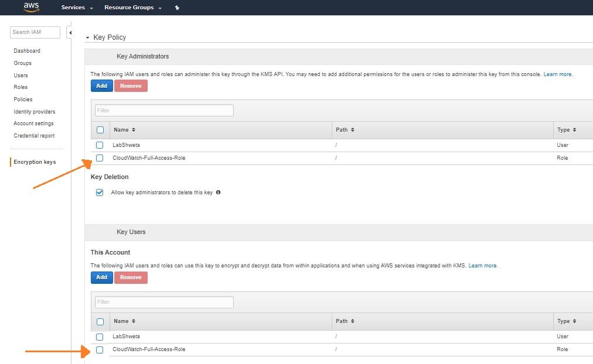Collapse the Key Policy section
This screenshot has width=593, height=364.
(x=88, y=37)
